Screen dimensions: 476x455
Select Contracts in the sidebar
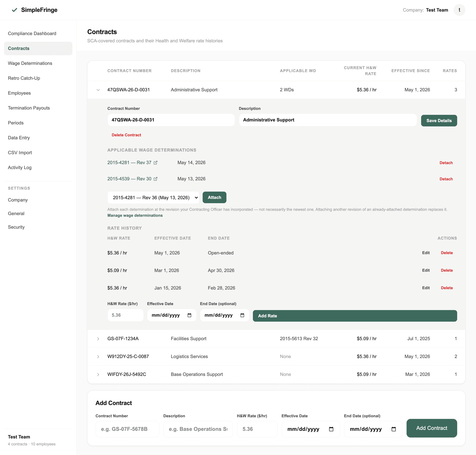[38, 48]
